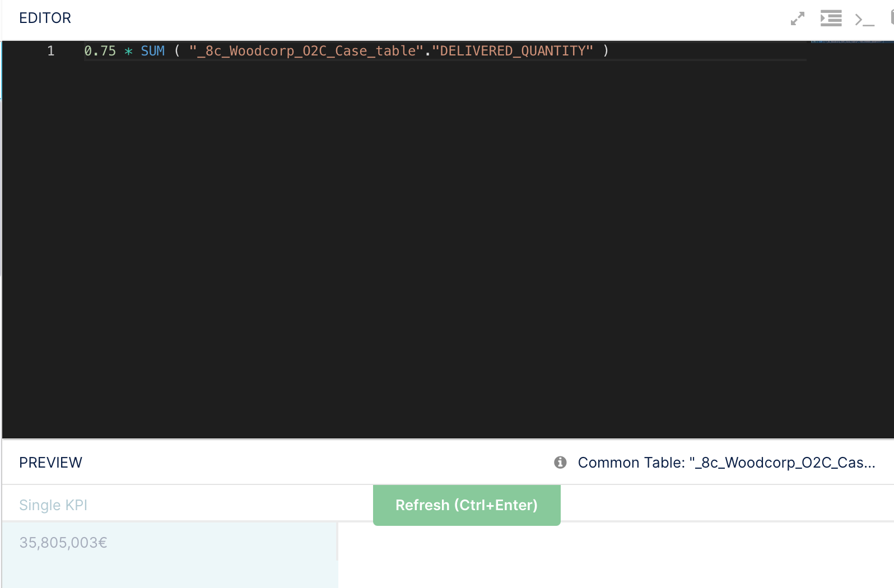Click SUM keyword in the formula
Viewport: 894px width, 588px height.
(x=153, y=51)
